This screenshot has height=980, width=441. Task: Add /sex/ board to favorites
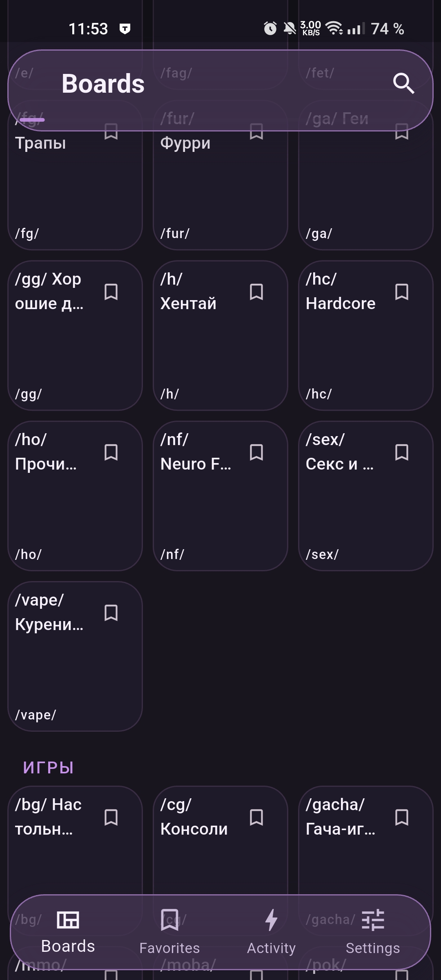pos(402,452)
